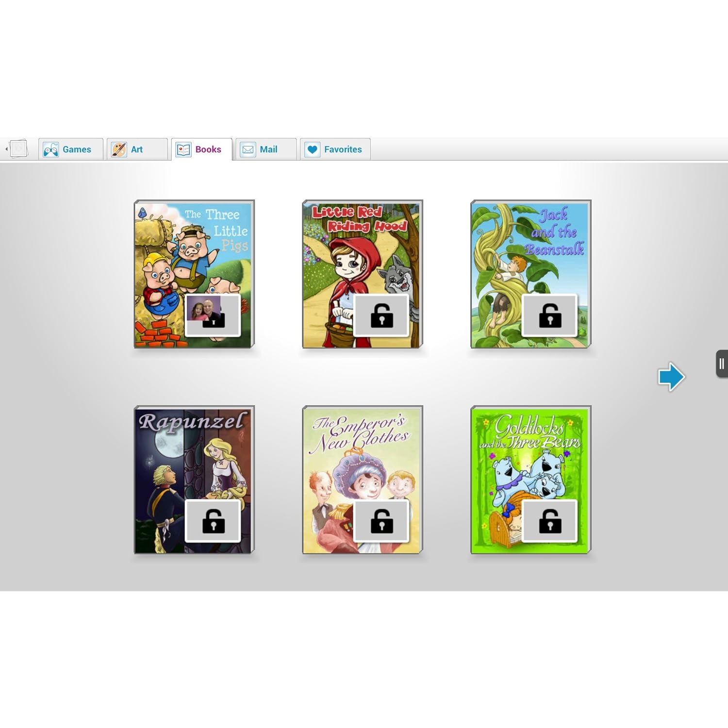
Task: Click the blue next page arrow
Action: pos(671,377)
